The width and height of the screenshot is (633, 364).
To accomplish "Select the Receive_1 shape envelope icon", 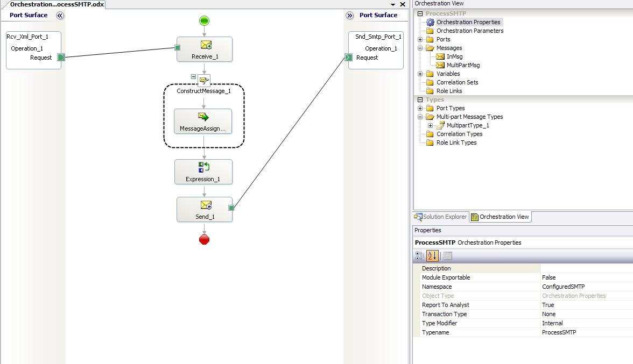I will (x=206, y=45).
